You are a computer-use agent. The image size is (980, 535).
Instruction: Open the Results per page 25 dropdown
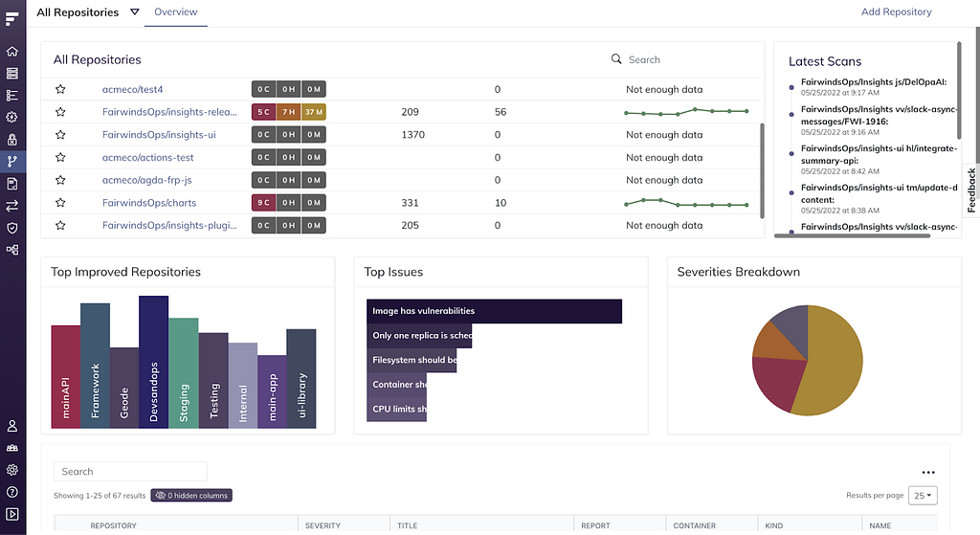(923, 495)
